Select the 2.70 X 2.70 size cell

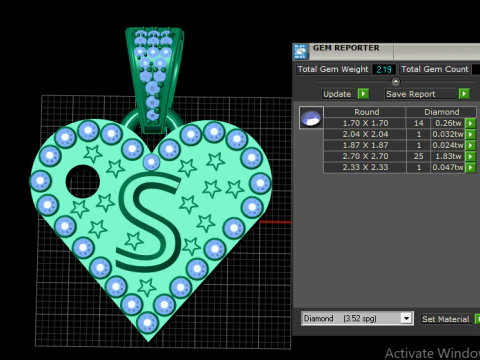(365, 156)
